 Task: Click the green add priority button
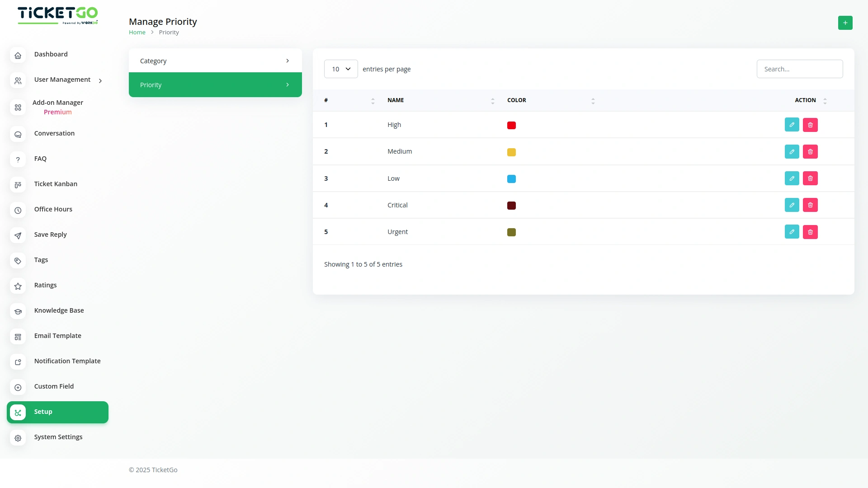[x=845, y=23]
